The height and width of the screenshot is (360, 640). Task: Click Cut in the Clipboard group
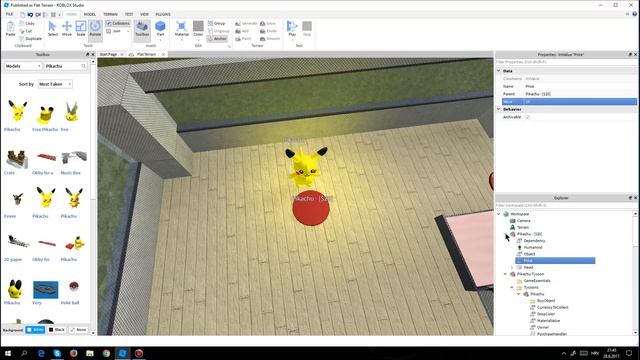[26, 31]
